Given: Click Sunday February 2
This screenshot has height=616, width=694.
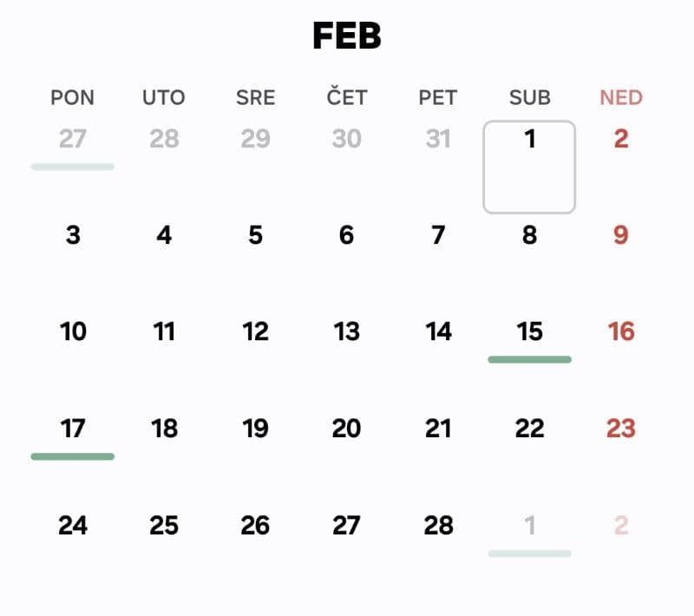Looking at the screenshot, I should 620,139.
